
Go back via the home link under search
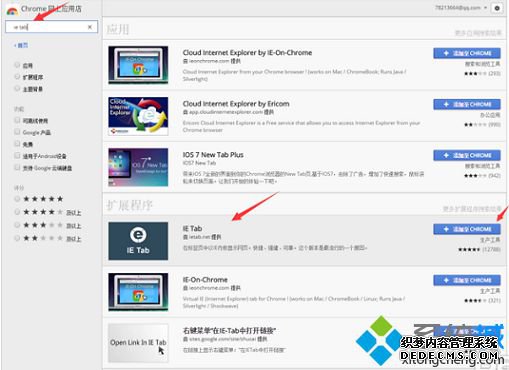pos(21,45)
